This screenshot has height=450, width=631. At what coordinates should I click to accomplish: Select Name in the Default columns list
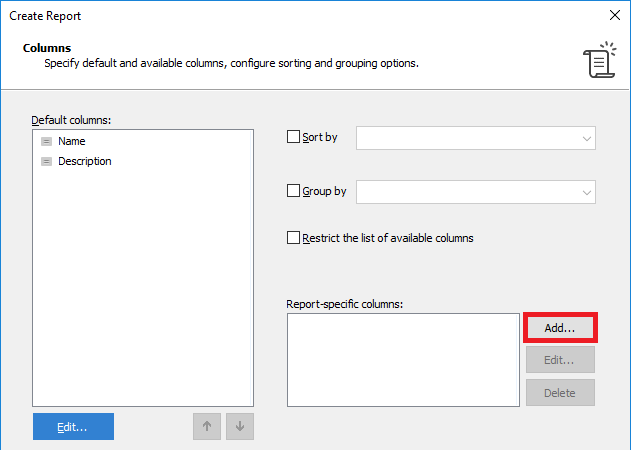(72, 142)
